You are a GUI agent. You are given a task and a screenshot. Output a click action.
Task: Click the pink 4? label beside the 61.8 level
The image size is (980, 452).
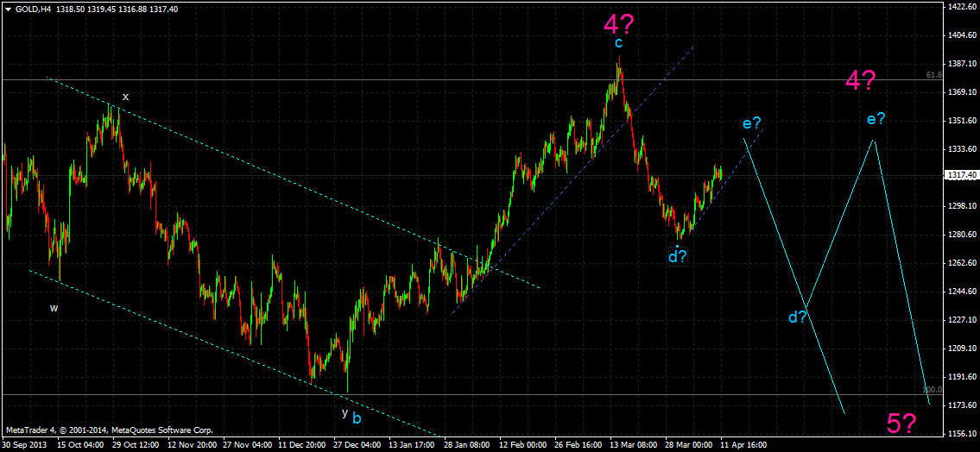click(861, 80)
